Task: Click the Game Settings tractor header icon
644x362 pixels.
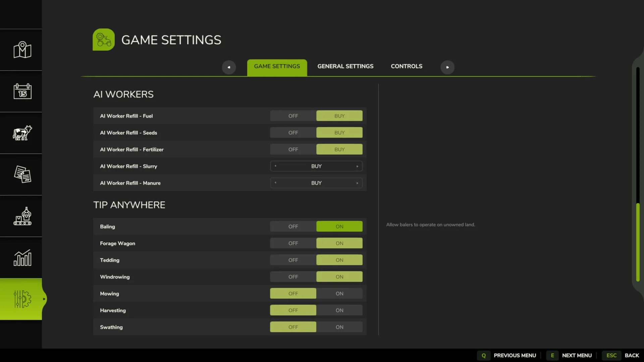Action: [x=104, y=39]
